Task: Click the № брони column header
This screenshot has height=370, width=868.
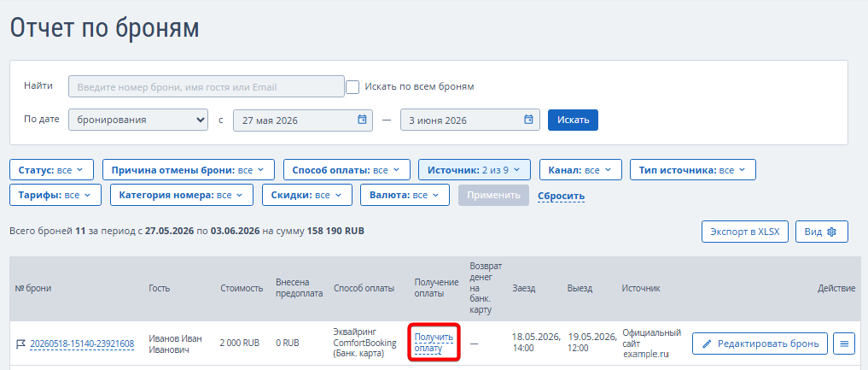Action: [x=33, y=289]
